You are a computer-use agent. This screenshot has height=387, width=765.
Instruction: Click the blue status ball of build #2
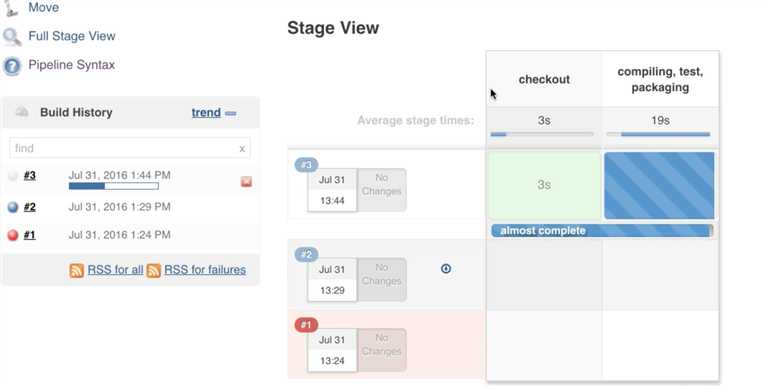coord(13,207)
